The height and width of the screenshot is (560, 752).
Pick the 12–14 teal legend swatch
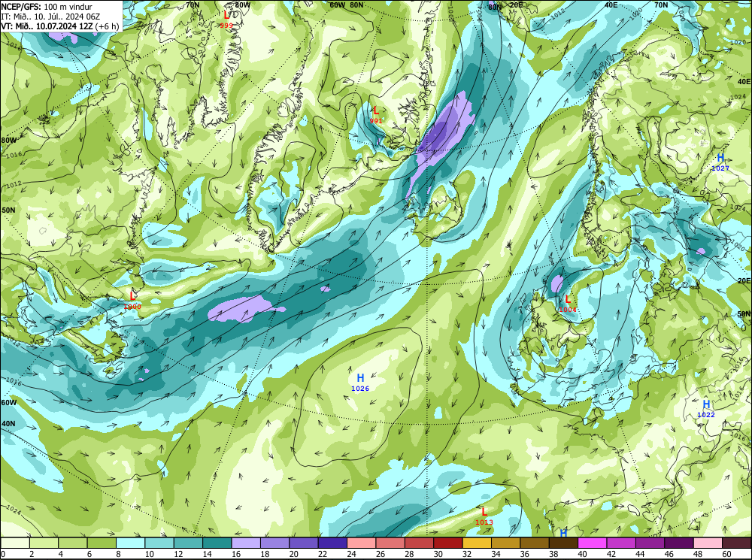[x=189, y=543]
